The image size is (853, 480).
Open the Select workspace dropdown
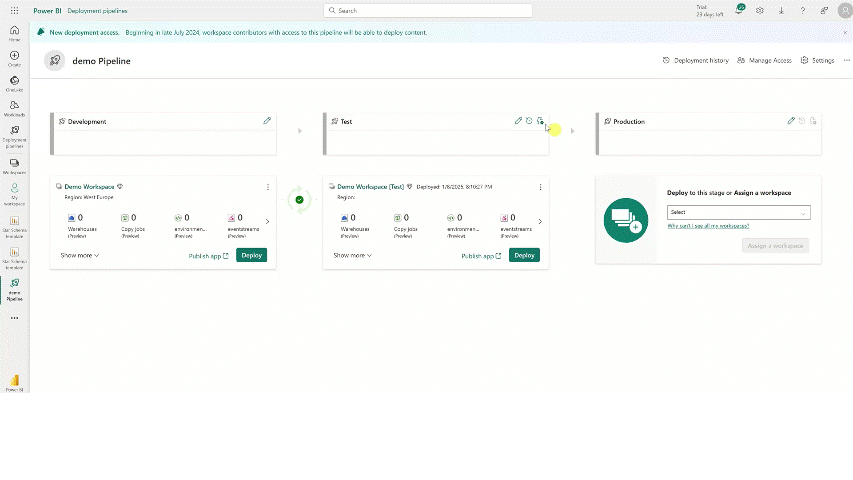[x=738, y=212]
